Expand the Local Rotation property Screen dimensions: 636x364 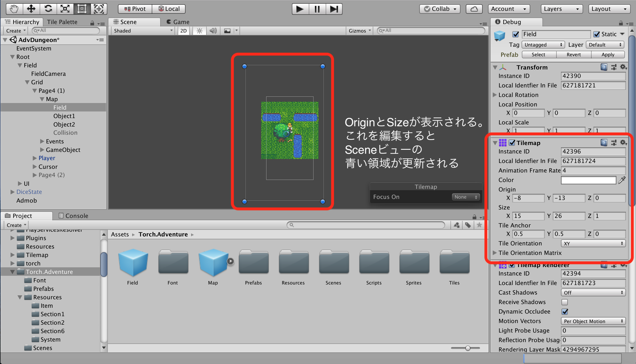point(495,95)
